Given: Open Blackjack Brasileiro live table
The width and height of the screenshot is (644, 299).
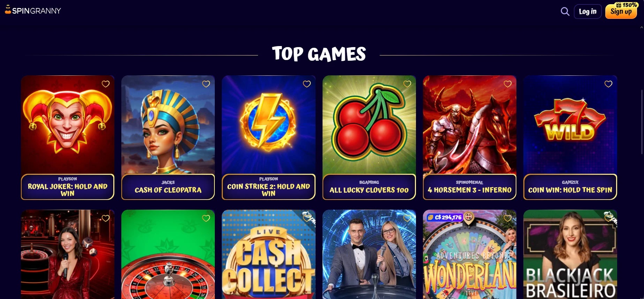Looking at the screenshot, I should pyautogui.click(x=570, y=254).
